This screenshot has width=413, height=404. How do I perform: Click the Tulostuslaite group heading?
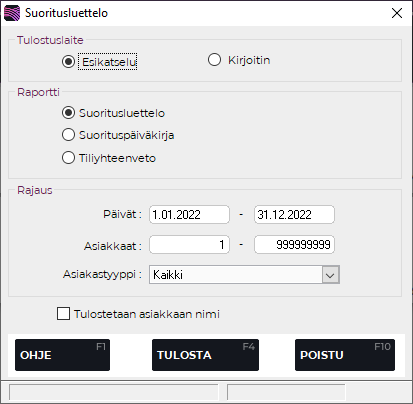(50, 40)
